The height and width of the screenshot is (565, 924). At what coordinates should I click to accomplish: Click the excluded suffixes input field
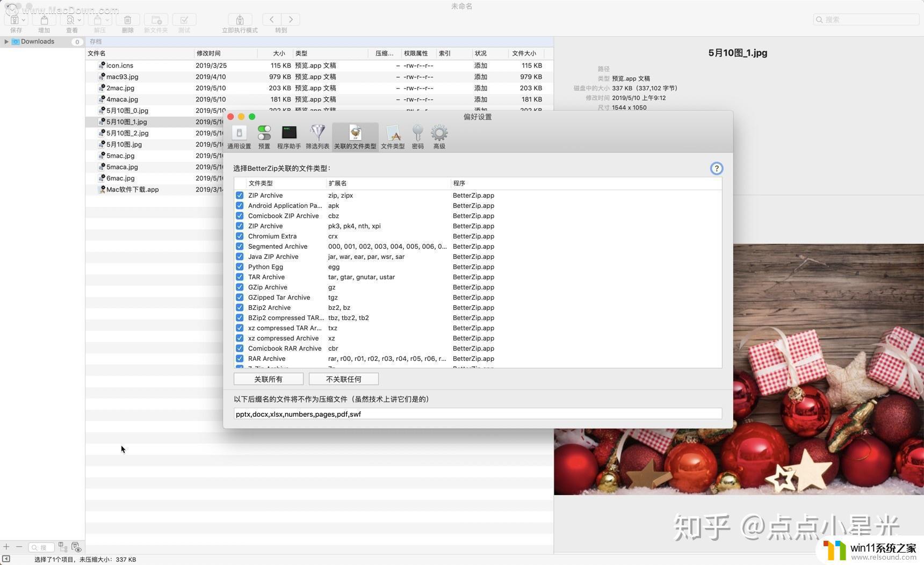478,414
